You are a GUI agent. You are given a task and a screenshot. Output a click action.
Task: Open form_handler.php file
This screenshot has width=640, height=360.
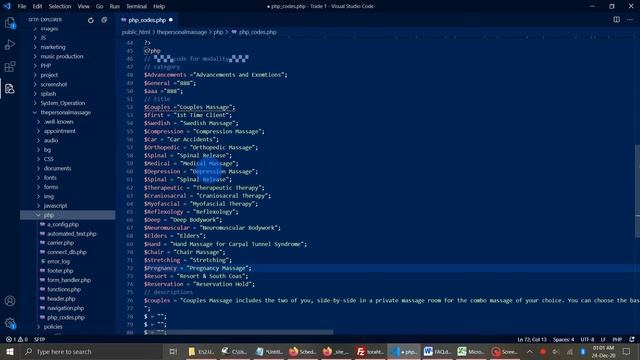(69, 280)
